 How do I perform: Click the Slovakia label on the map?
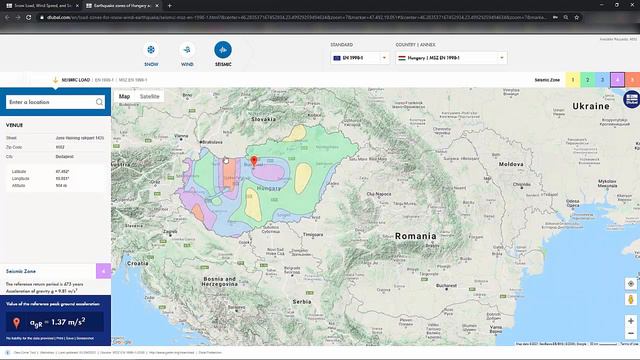click(x=264, y=119)
